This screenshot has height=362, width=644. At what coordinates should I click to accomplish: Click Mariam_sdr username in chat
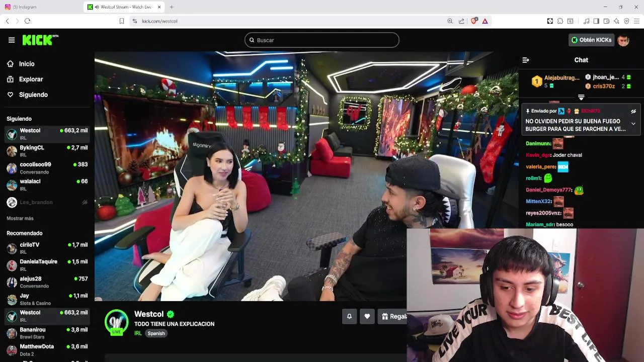(540, 225)
